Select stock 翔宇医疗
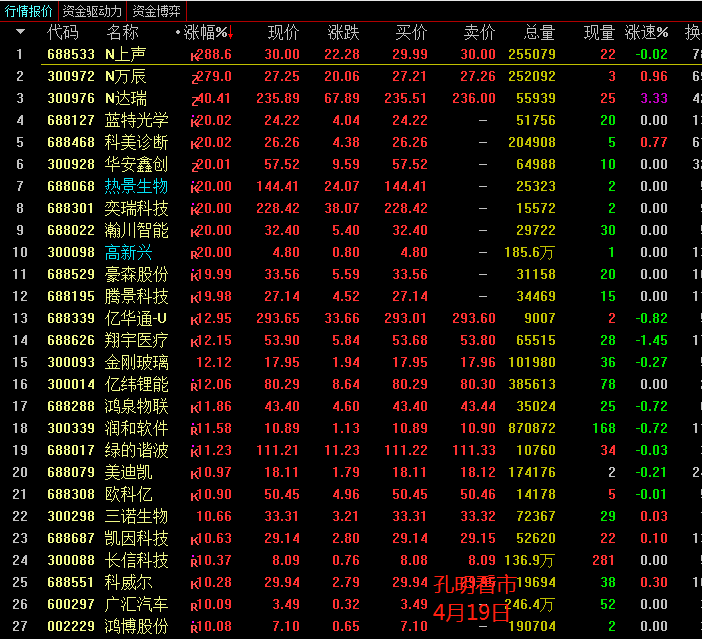Screen dimensions: 702x639 (137, 340)
